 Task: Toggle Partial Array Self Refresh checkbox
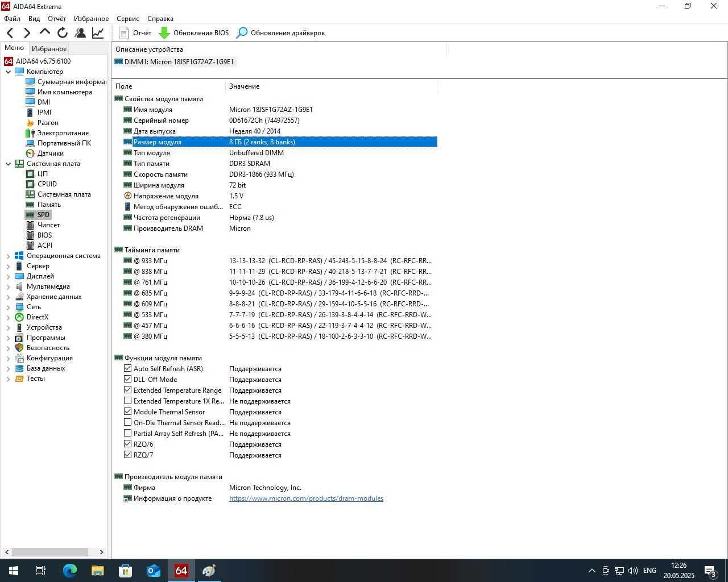[127, 433]
